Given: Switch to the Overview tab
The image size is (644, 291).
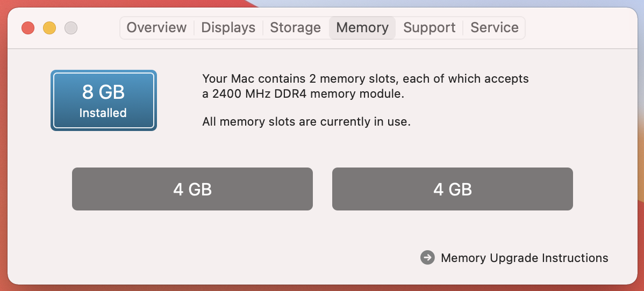Looking at the screenshot, I should tap(156, 27).
